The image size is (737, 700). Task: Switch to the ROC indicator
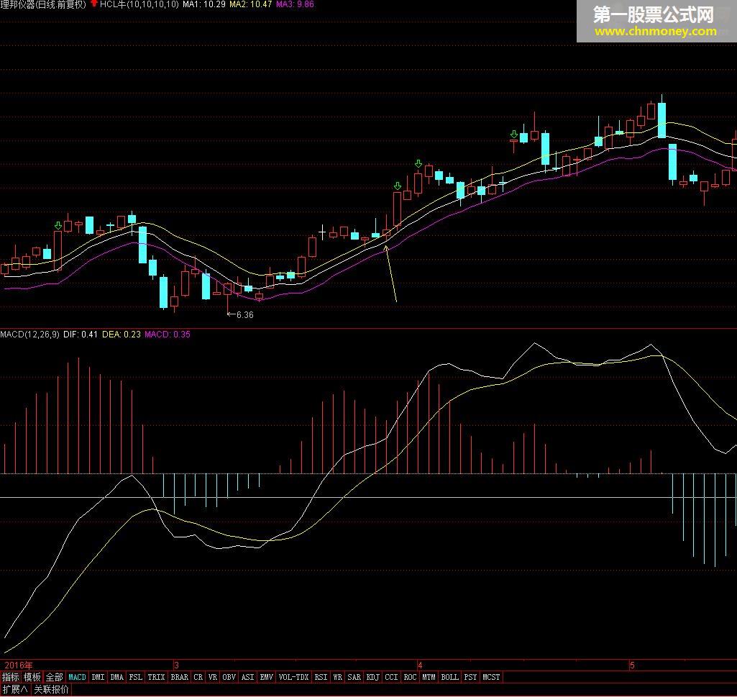(x=410, y=677)
